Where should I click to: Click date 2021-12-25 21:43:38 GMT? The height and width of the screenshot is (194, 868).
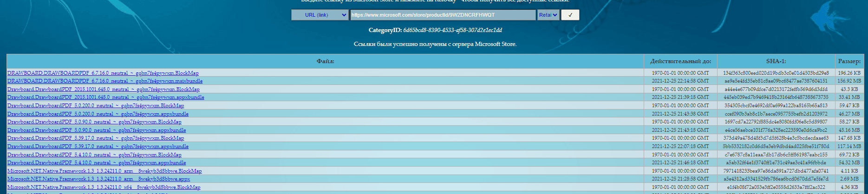[680, 114]
